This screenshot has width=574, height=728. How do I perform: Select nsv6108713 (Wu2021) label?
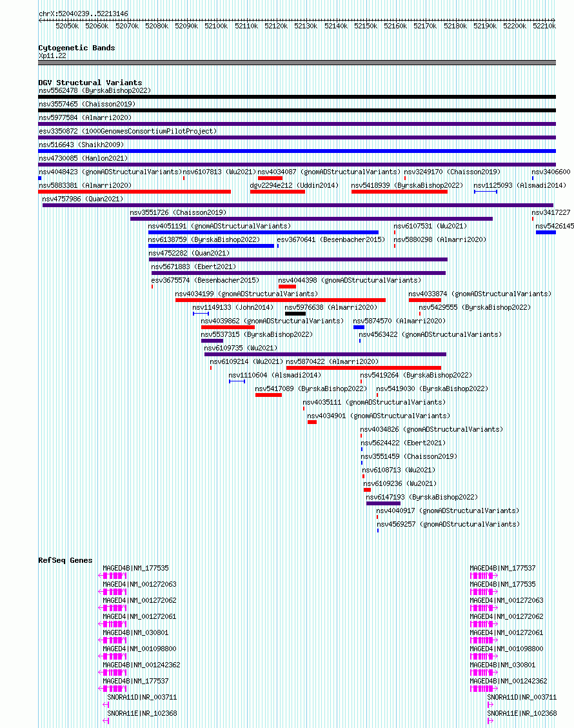[x=399, y=470]
